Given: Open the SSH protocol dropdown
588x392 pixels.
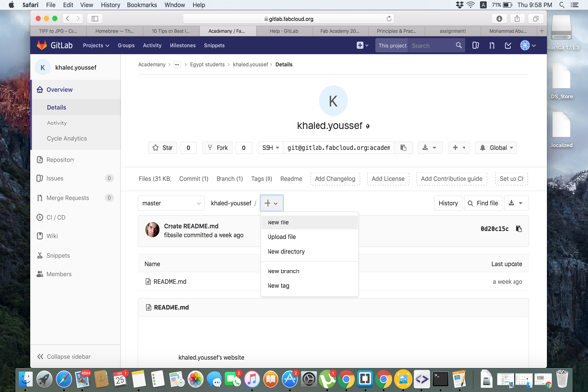Looking at the screenshot, I should click(270, 148).
